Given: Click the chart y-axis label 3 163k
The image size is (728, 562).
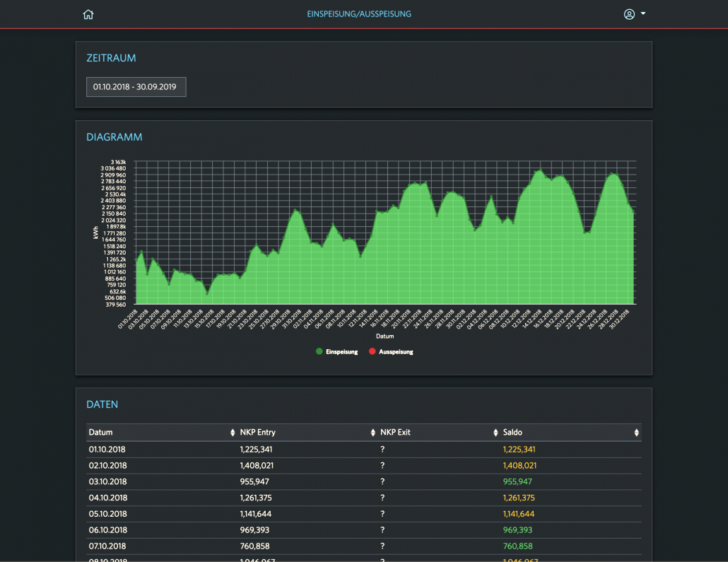Looking at the screenshot, I should (x=118, y=162).
